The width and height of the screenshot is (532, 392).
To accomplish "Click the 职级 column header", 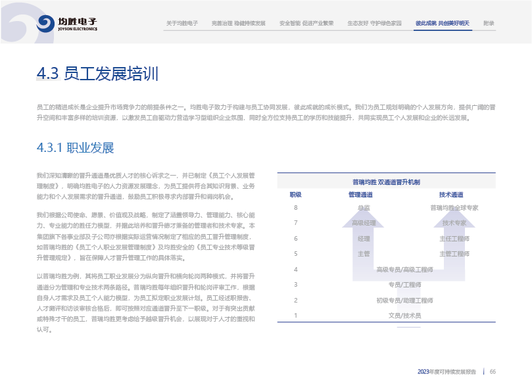I will [295, 195].
